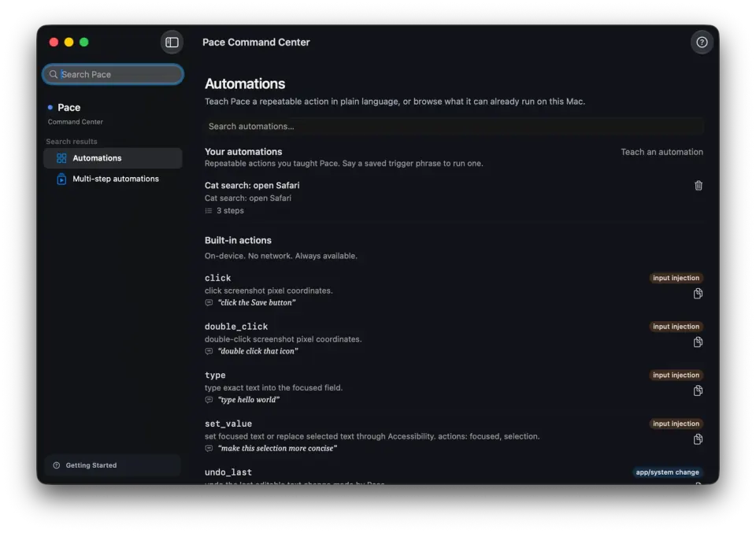756x533 pixels.
Task: Copy the click action using its clipboard icon
Action: (x=697, y=294)
